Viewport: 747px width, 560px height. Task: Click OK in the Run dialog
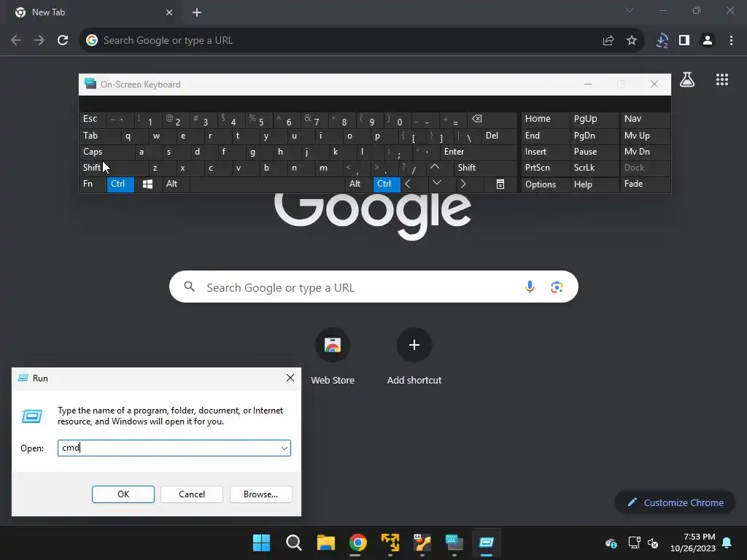[x=123, y=494]
